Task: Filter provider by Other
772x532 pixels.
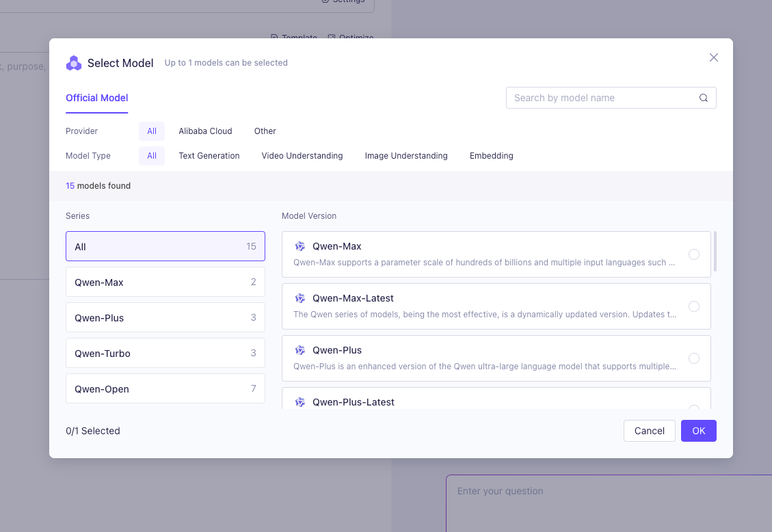Action: point(265,131)
